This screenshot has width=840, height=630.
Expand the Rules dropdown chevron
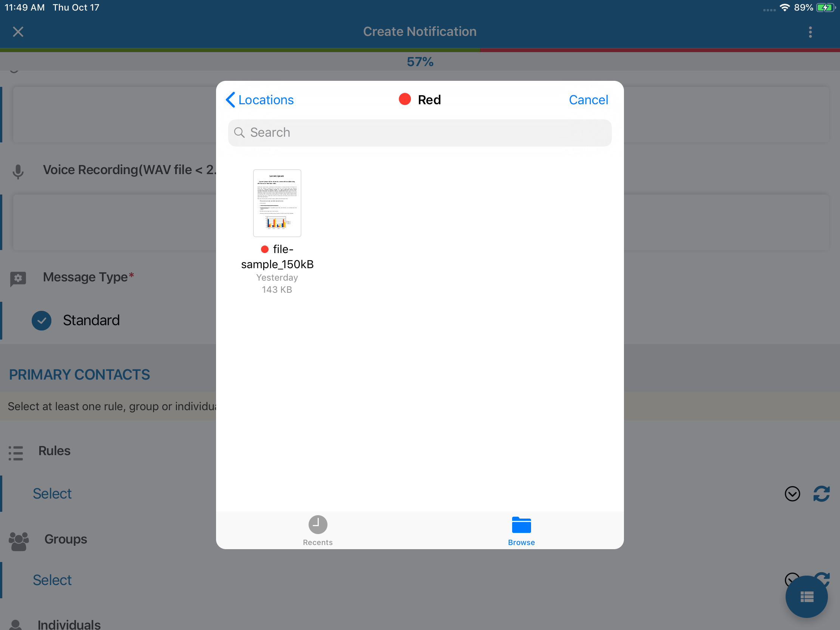coord(792,494)
